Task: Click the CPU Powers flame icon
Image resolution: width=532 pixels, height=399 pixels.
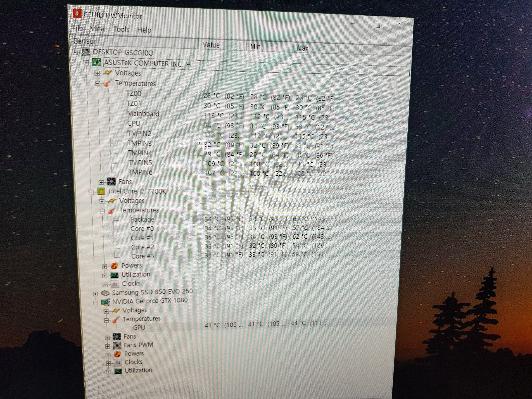Action: point(114,265)
